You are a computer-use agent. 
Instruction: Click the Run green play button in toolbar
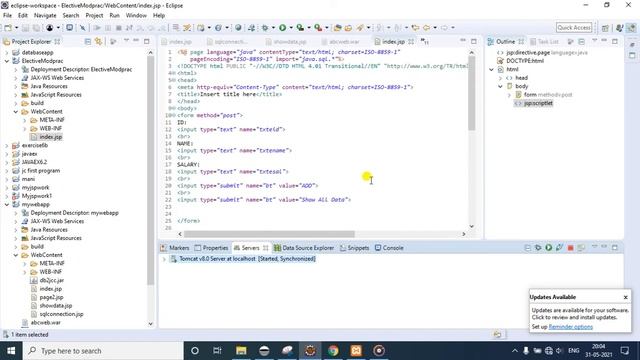282,28
